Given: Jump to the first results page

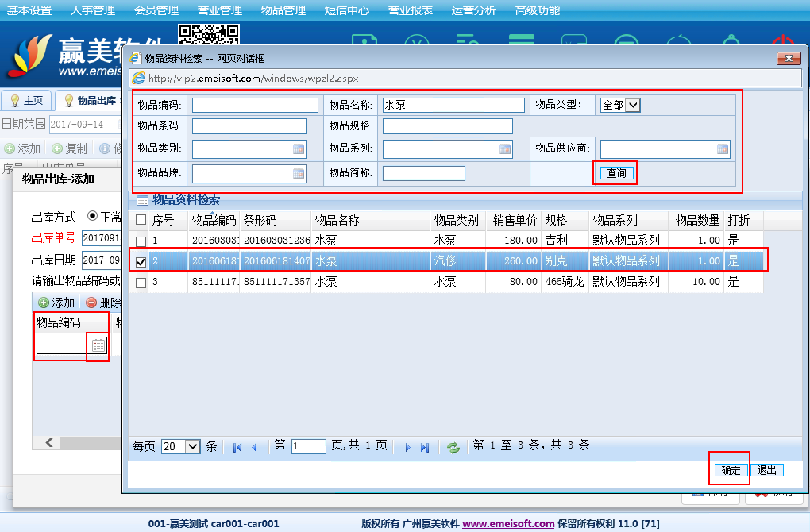Looking at the screenshot, I should tap(237, 447).
